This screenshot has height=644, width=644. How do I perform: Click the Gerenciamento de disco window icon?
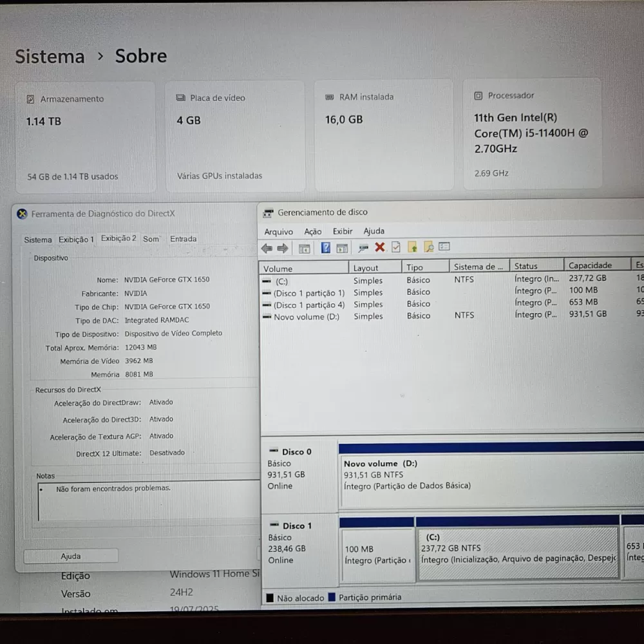tap(268, 213)
